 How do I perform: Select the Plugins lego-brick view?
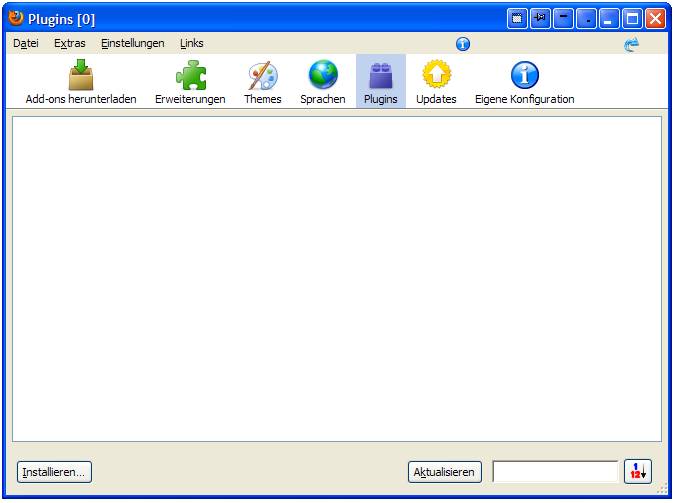coord(381,82)
